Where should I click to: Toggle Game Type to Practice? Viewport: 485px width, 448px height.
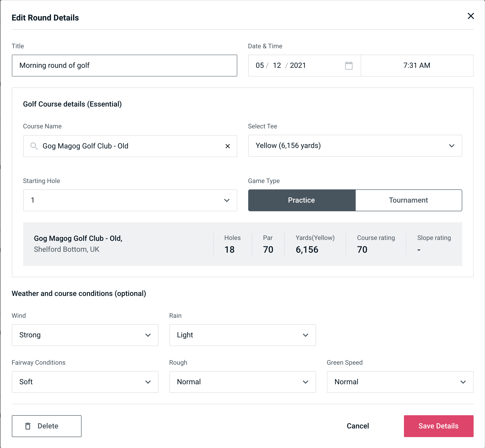point(301,200)
